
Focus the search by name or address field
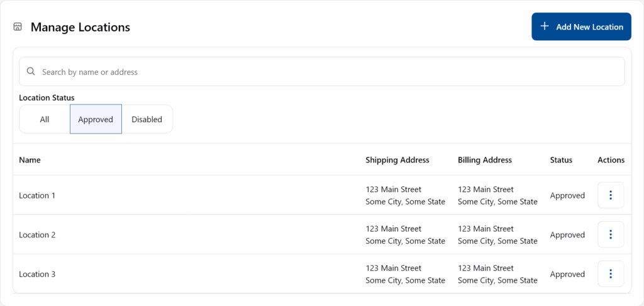click(x=314, y=72)
